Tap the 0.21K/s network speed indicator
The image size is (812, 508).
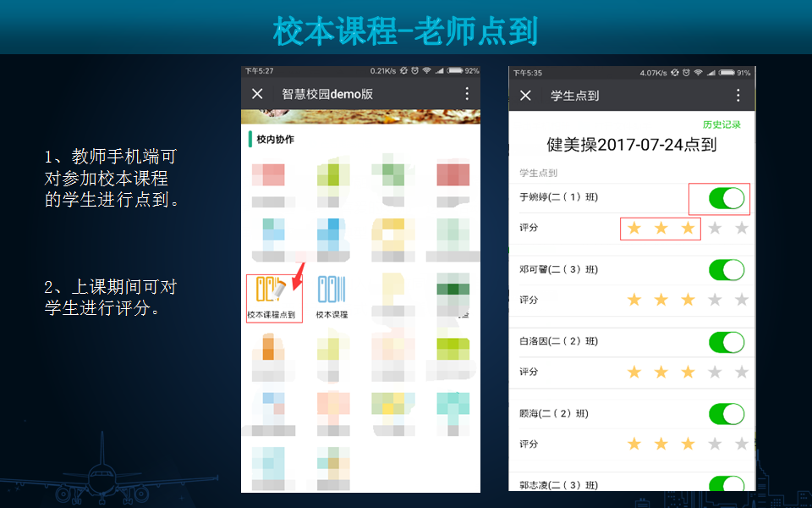pyautogui.click(x=383, y=70)
